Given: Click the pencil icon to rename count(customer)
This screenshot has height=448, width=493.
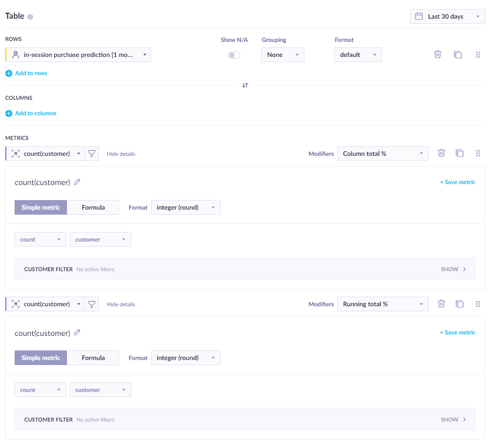Looking at the screenshot, I should click(77, 182).
